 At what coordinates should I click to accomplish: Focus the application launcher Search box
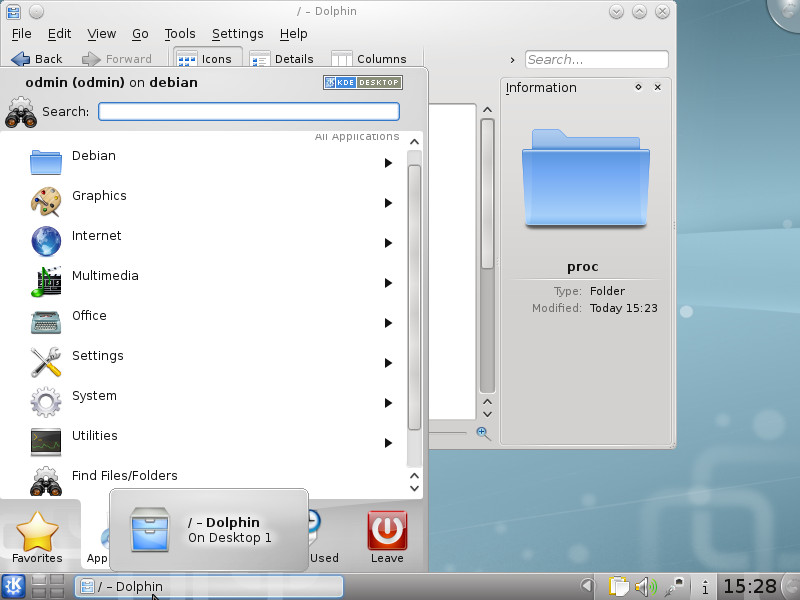click(249, 111)
